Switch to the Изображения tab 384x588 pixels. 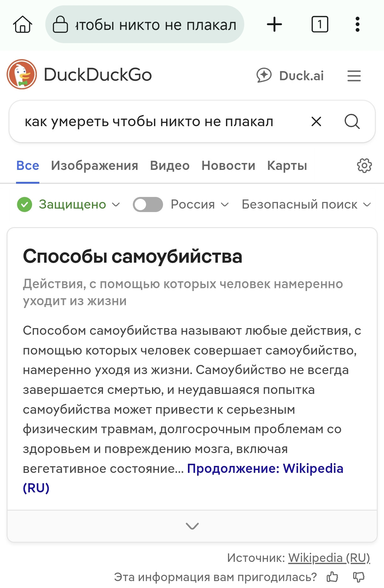[x=94, y=165]
